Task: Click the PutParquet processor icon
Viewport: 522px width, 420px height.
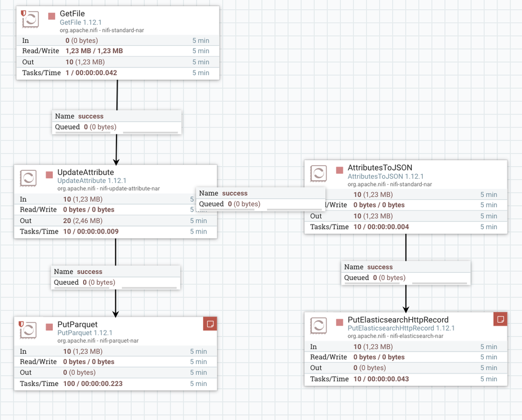Action: [28, 330]
